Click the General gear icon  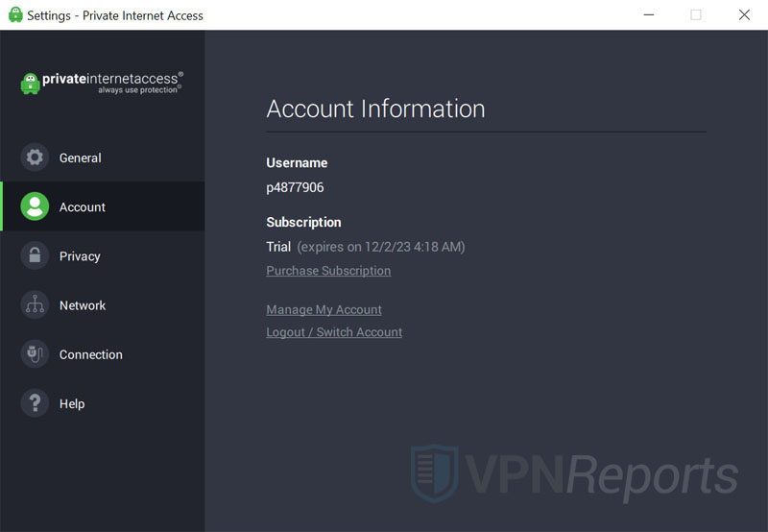click(x=35, y=157)
